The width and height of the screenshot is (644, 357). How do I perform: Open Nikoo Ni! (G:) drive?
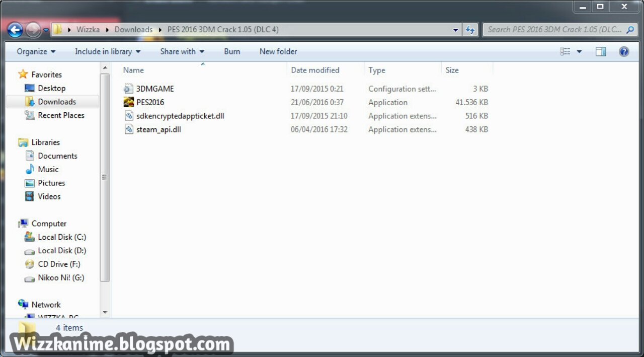click(x=61, y=278)
